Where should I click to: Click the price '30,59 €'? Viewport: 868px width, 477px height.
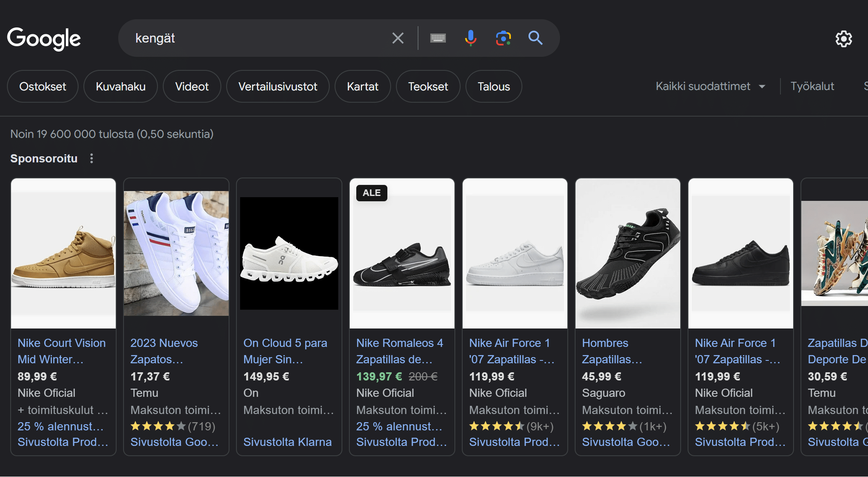[x=828, y=376]
